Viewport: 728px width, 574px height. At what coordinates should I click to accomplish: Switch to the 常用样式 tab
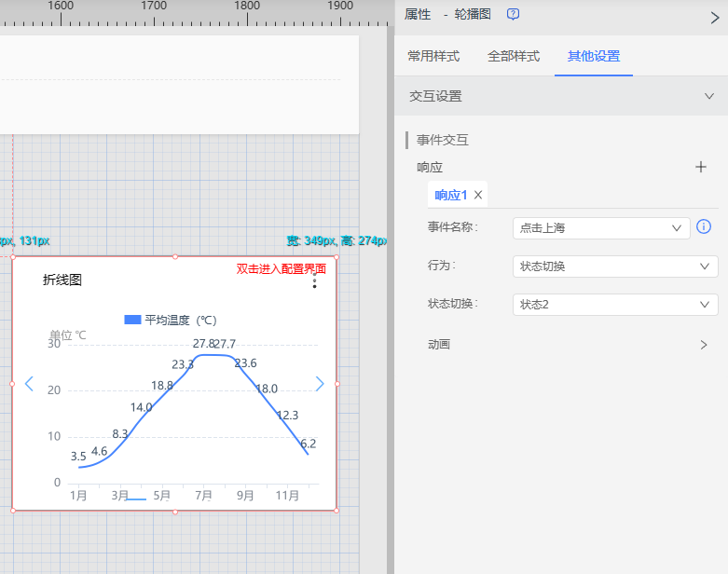click(433, 56)
